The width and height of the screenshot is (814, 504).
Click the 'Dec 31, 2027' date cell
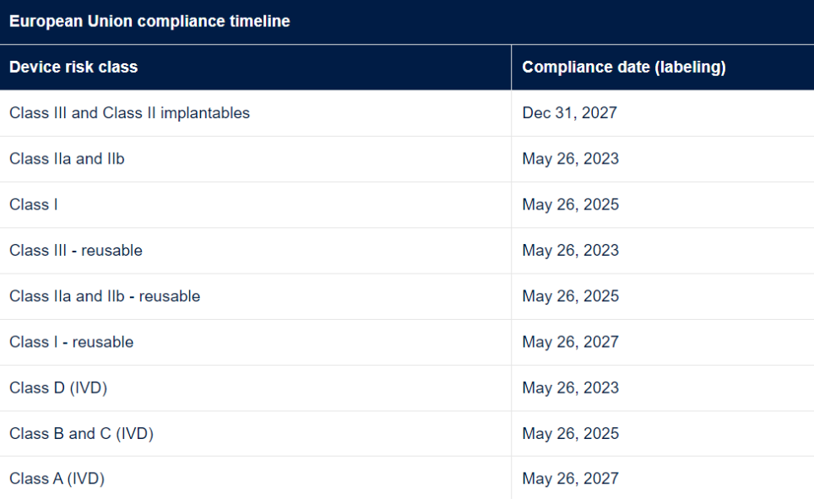569,113
